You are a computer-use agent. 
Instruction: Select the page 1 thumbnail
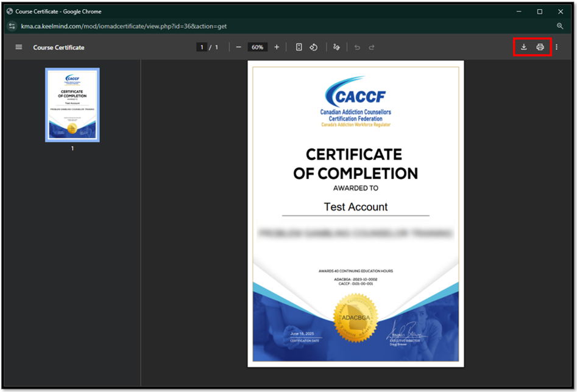pyautogui.click(x=73, y=105)
